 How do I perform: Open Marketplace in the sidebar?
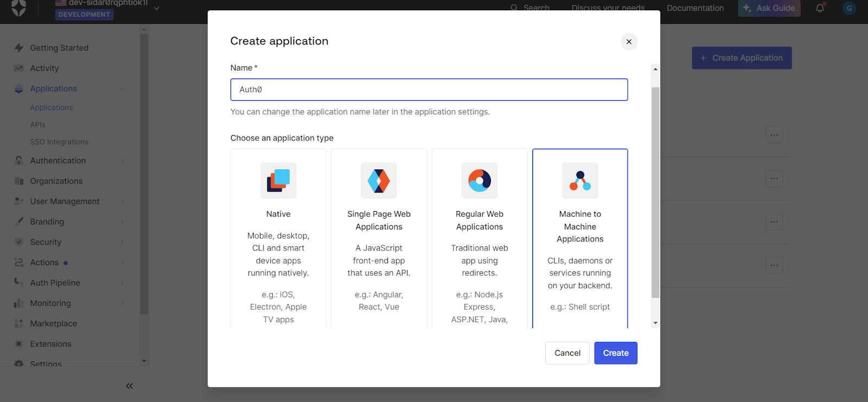(54, 323)
